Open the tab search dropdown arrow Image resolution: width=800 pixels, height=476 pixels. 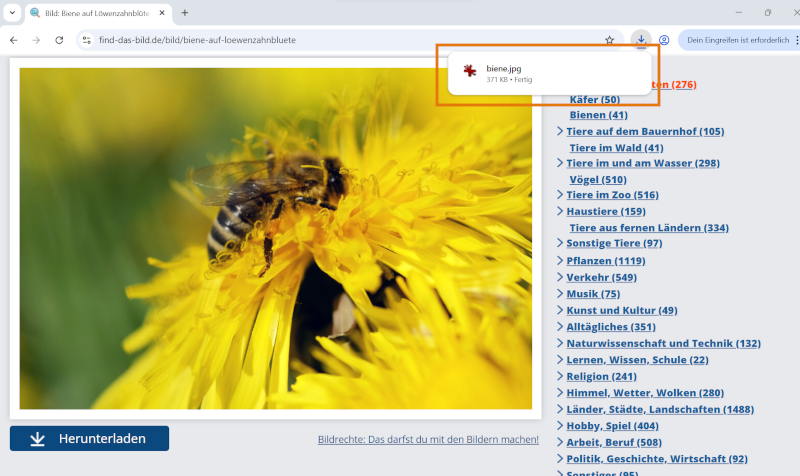pyautogui.click(x=11, y=12)
